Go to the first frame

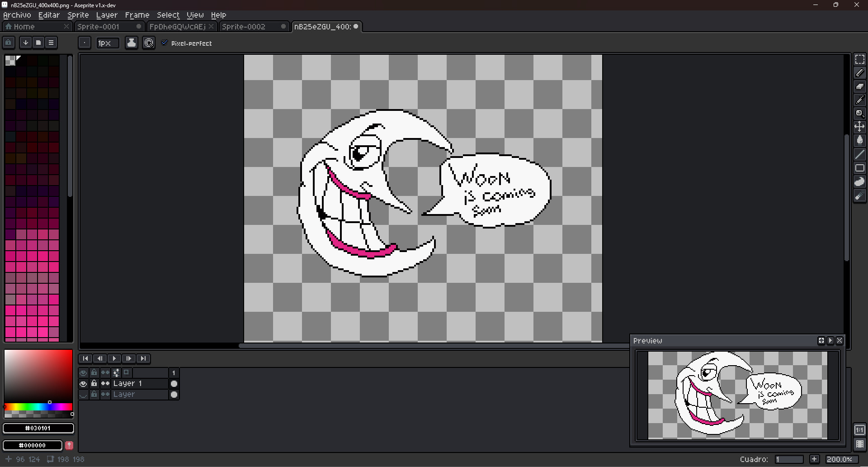85,358
